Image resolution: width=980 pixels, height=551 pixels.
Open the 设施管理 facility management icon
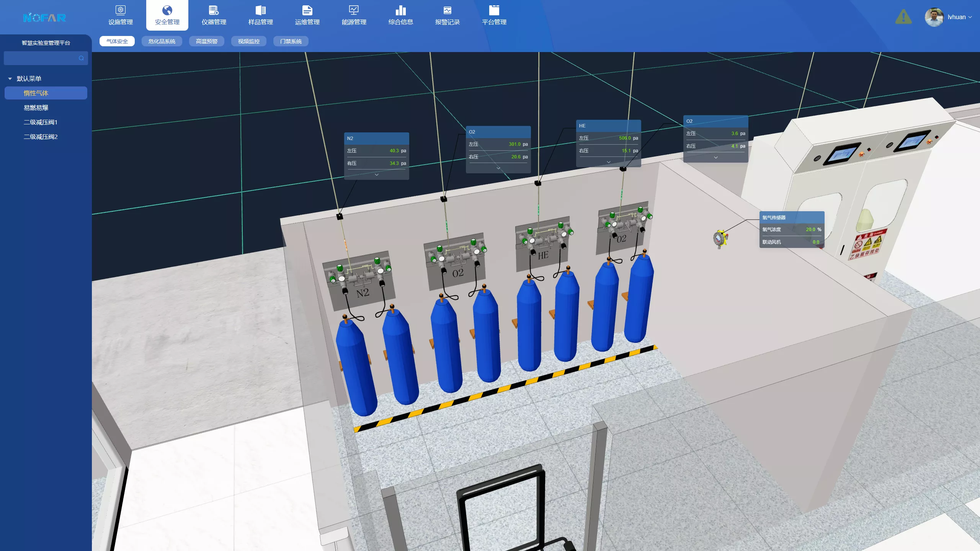click(120, 10)
